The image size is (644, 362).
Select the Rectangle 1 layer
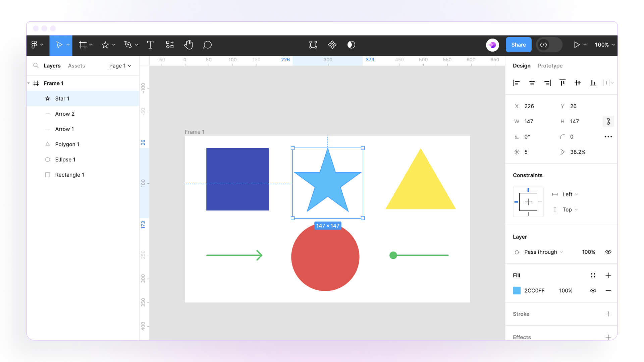point(69,175)
